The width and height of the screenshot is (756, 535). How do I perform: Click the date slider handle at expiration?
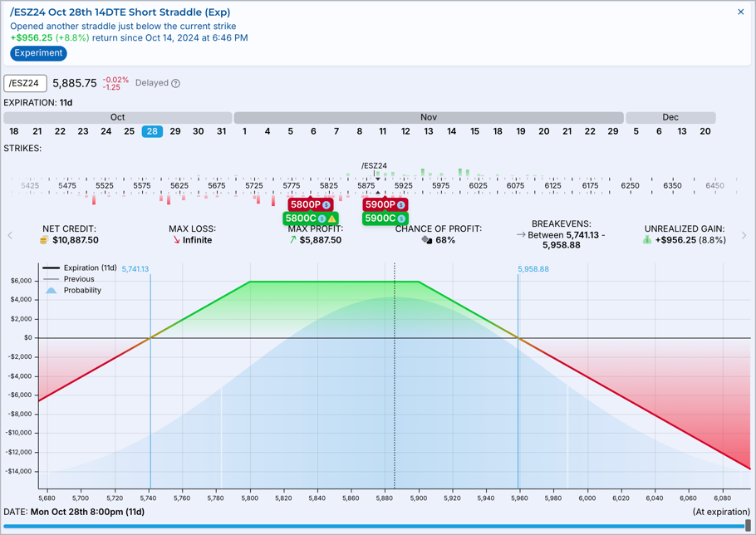click(748, 525)
